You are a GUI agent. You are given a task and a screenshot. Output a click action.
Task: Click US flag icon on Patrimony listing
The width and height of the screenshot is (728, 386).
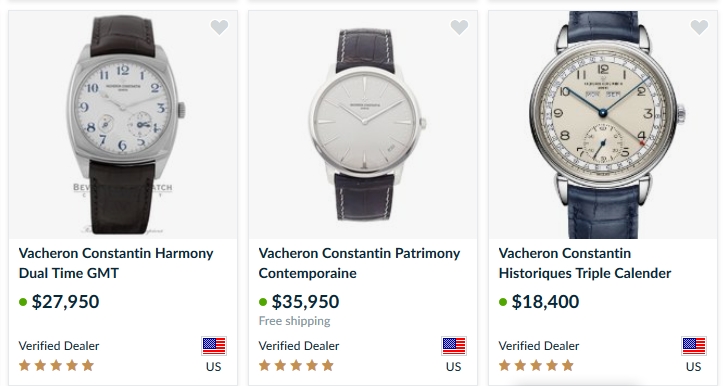click(454, 346)
